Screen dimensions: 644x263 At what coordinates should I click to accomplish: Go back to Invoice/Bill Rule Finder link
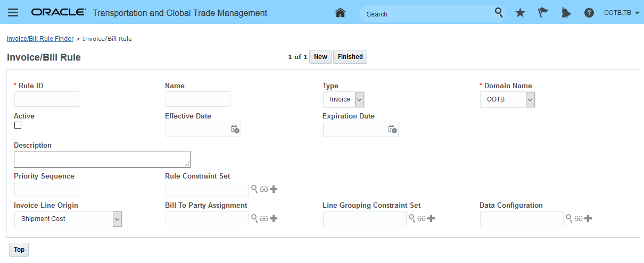tap(40, 39)
